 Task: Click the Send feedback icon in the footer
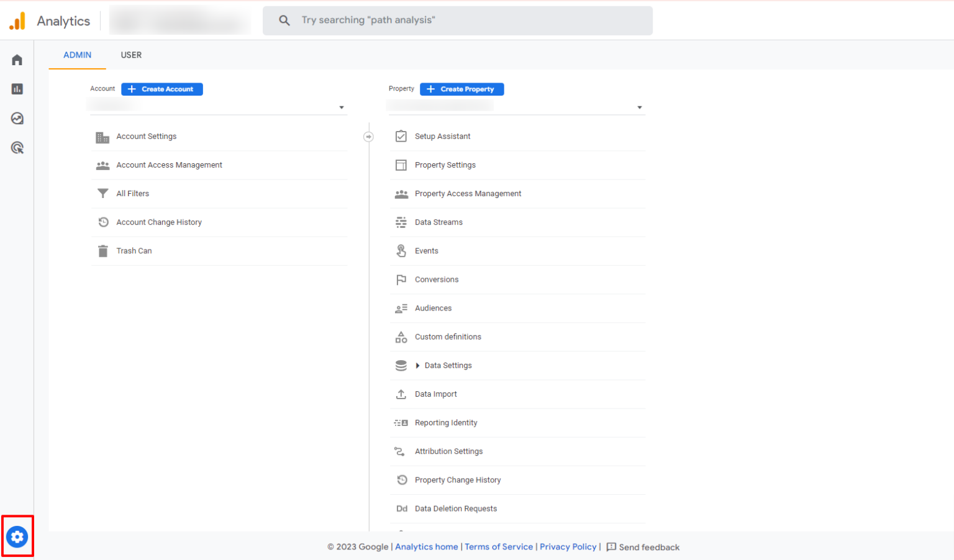click(612, 546)
